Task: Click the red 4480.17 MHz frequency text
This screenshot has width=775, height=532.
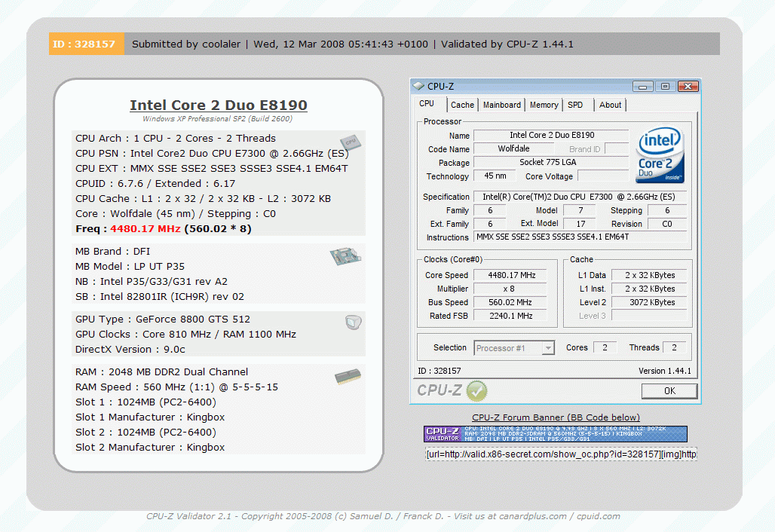Action: 146,229
